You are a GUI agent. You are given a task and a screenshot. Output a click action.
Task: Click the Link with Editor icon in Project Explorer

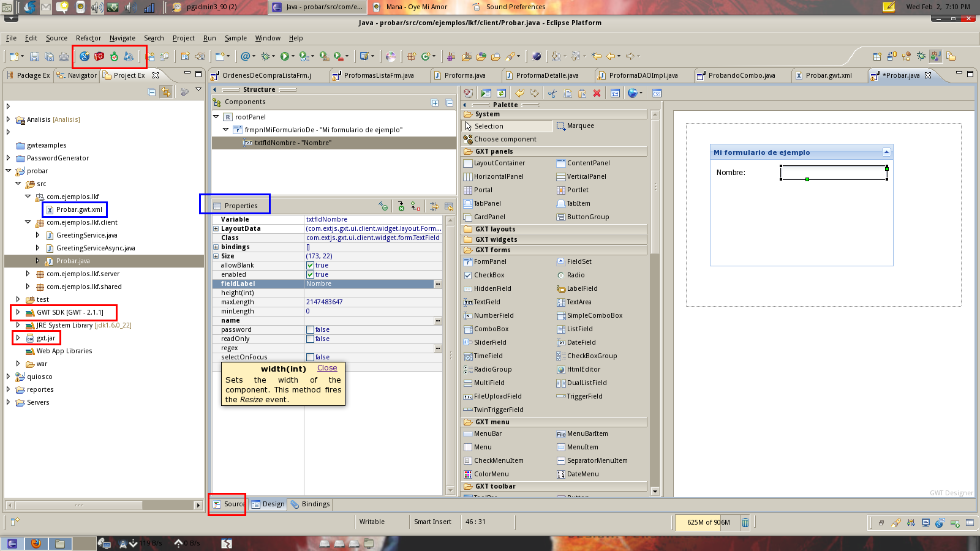tap(165, 92)
